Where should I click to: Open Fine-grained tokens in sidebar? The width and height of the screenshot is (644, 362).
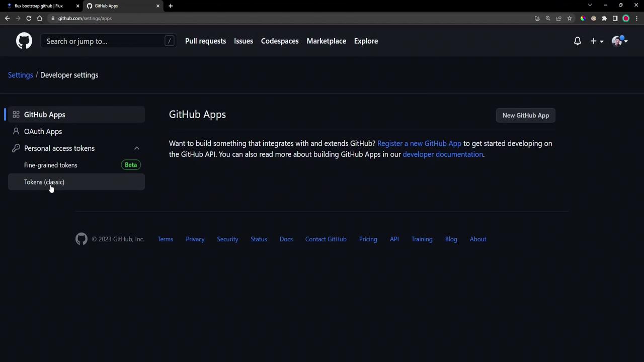coord(51,165)
